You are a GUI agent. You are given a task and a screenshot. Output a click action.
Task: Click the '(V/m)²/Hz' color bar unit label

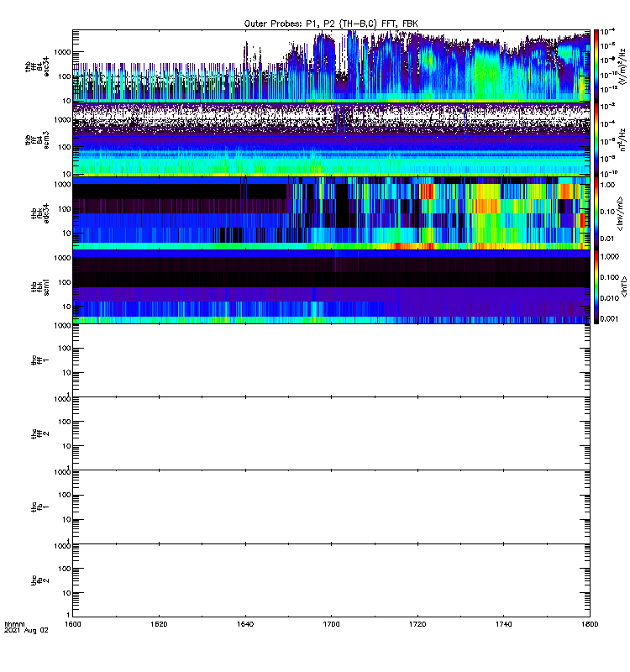(622, 66)
